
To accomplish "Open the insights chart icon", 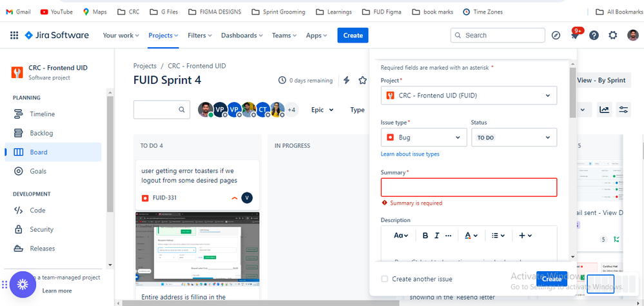I will point(604,110).
